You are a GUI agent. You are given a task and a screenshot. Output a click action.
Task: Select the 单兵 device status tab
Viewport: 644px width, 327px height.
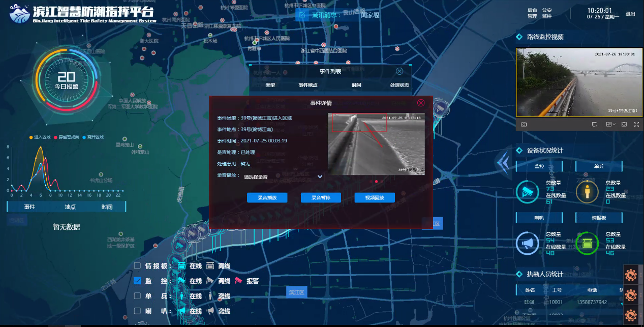[x=599, y=166]
